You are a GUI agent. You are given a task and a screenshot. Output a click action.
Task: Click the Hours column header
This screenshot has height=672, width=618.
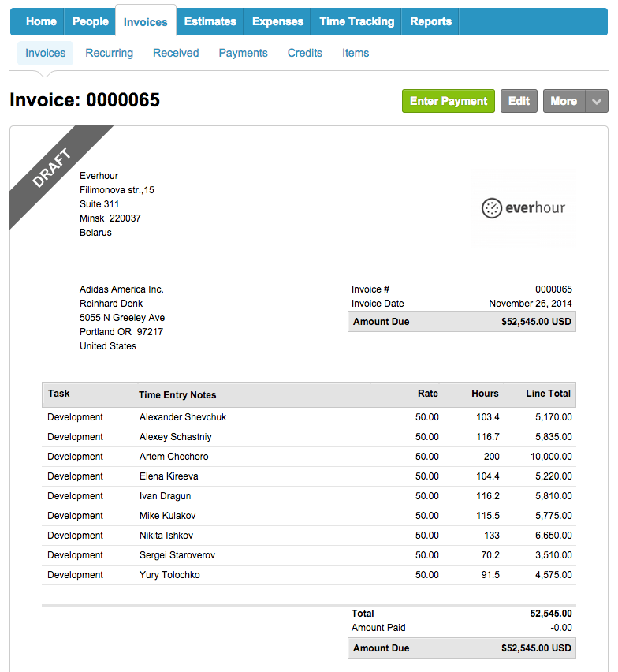point(485,394)
